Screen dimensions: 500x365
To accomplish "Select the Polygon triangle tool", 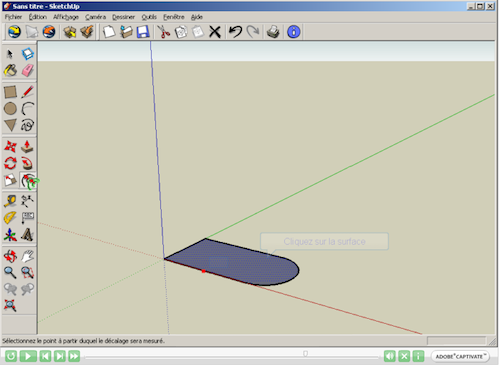I will 10,125.
